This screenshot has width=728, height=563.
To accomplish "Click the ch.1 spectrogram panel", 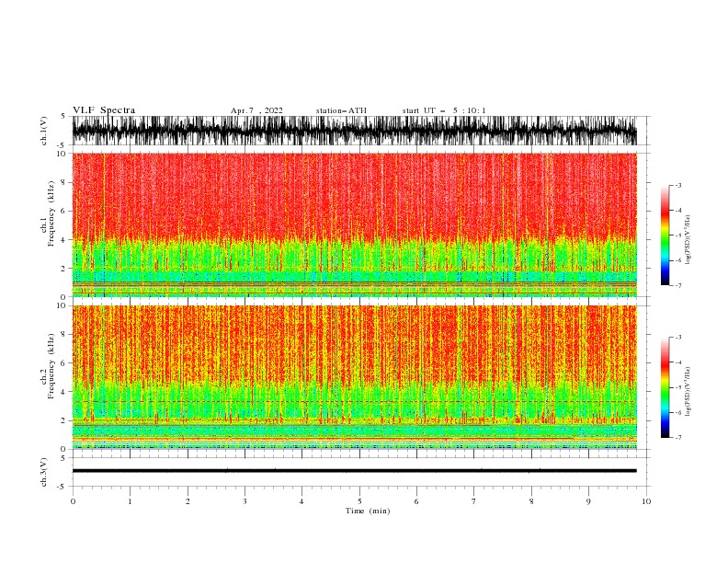I will (354, 224).
